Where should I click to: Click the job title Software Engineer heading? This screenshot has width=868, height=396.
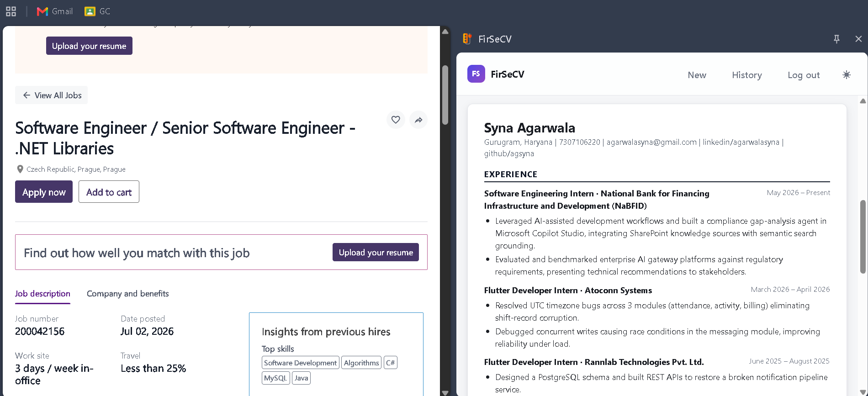pyautogui.click(x=185, y=138)
